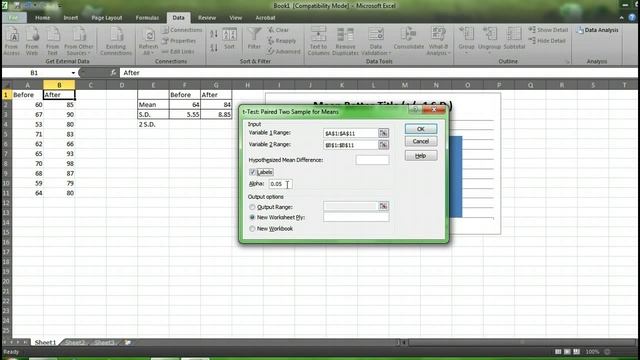The height and width of the screenshot is (360, 640).
Task: Click the Ungroup outline icon
Action: 489,40
